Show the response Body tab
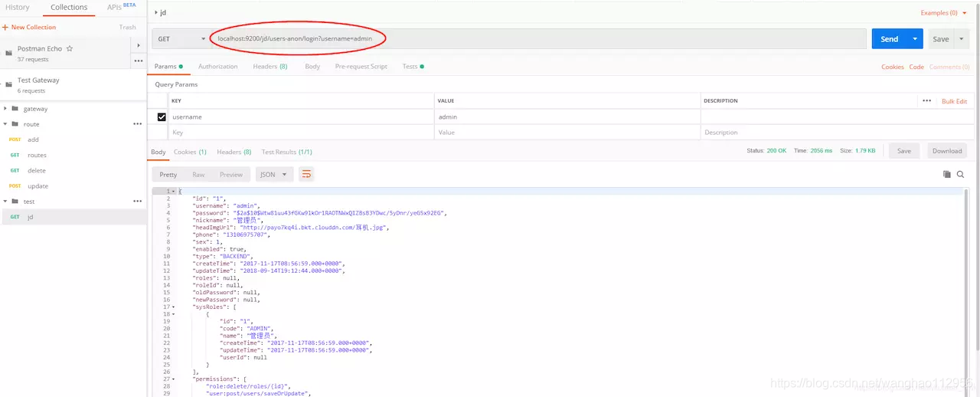980x397 pixels. point(158,152)
